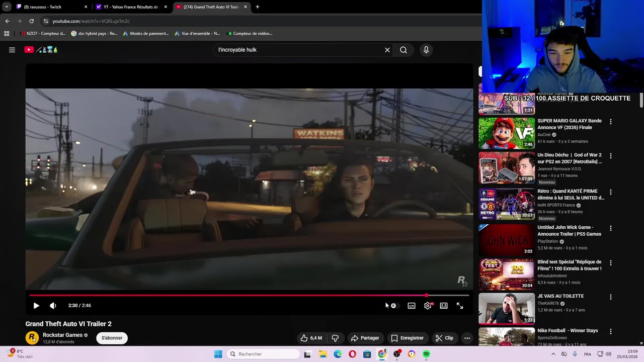Image resolution: width=644 pixels, height=362 pixels.
Task: Open the Modes de paiement bookmark
Action: [146, 34]
